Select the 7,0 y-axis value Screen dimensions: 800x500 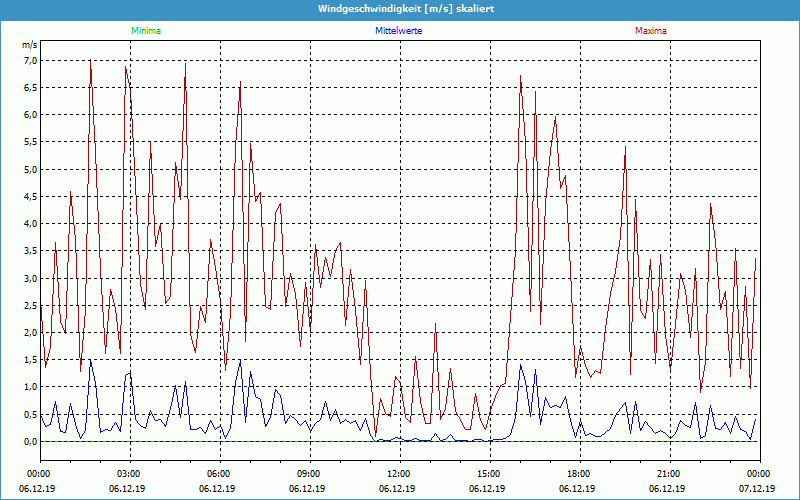(30, 60)
